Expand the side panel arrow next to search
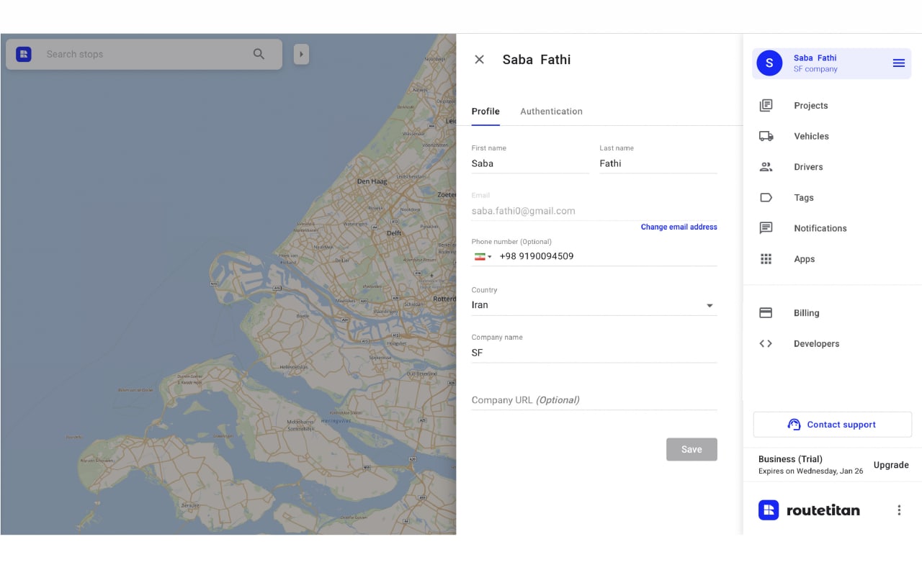This screenshot has width=922, height=588. (x=301, y=54)
